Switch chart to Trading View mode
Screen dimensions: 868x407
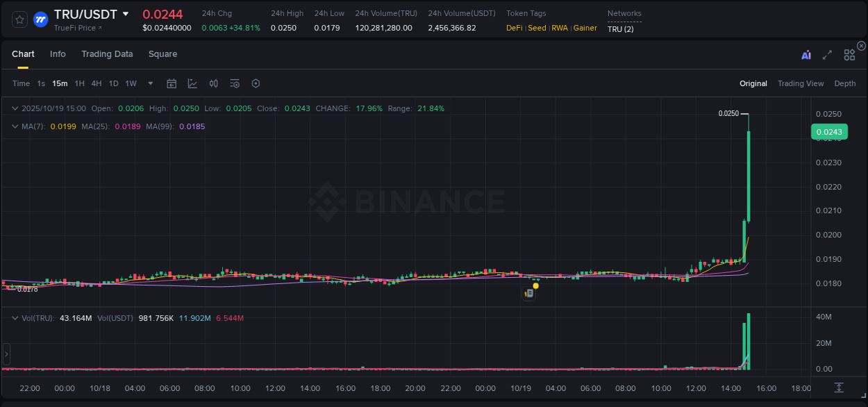coord(801,83)
